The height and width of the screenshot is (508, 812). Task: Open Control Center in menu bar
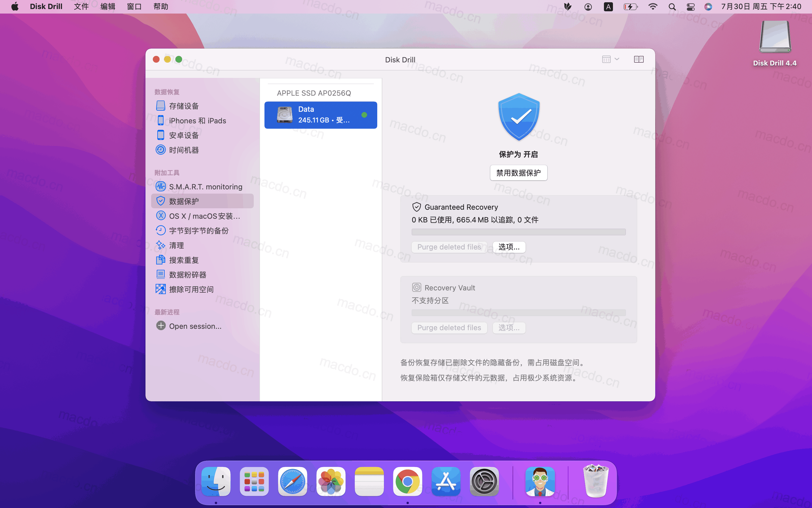coord(690,7)
